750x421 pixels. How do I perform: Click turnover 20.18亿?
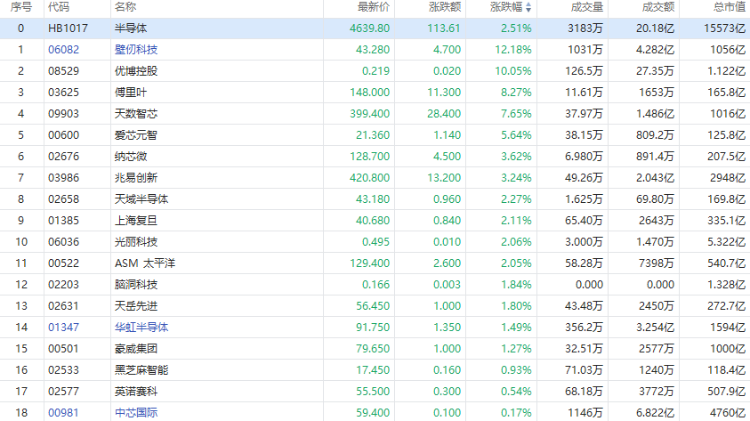pos(655,29)
